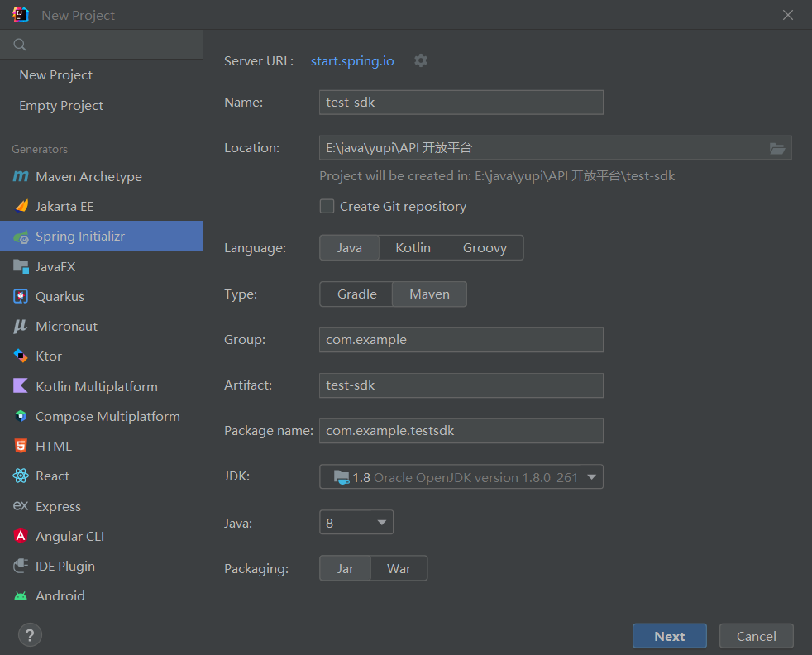Click the Angular CLI icon

tap(21, 535)
